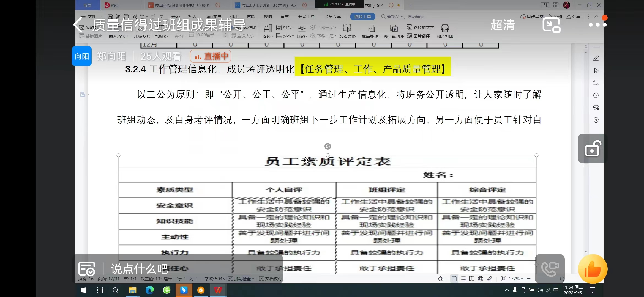Screen dimensions: 644x297
Task: Expand the 批量处理 dropdown
Action: click(x=371, y=36)
